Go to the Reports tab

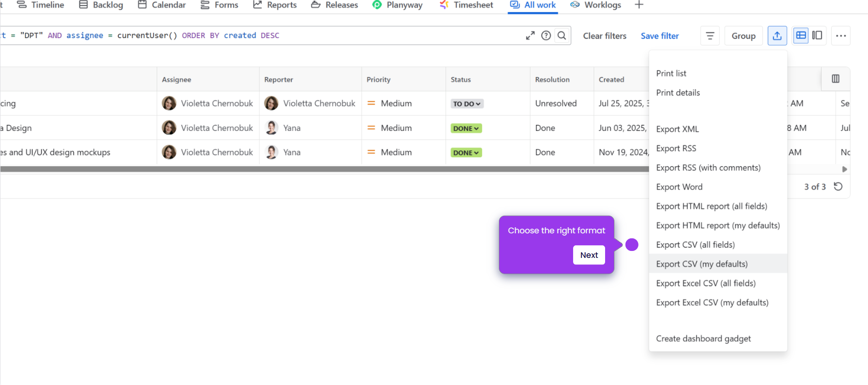click(274, 5)
